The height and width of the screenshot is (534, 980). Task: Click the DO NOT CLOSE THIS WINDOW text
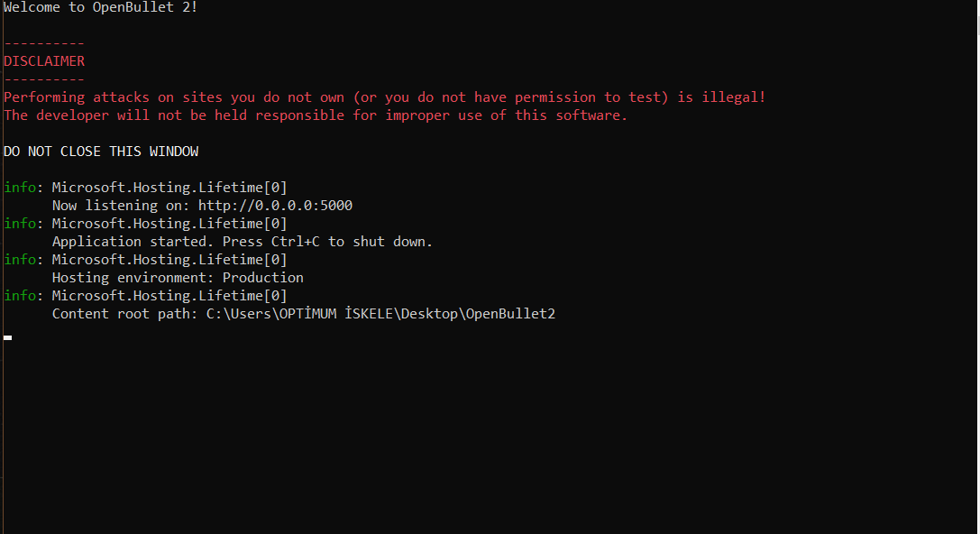(x=101, y=152)
